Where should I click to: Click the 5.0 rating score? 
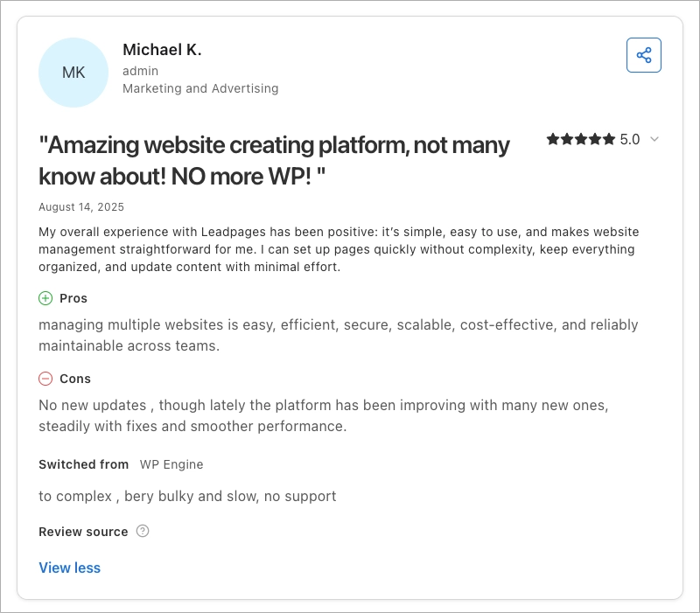[x=630, y=138]
